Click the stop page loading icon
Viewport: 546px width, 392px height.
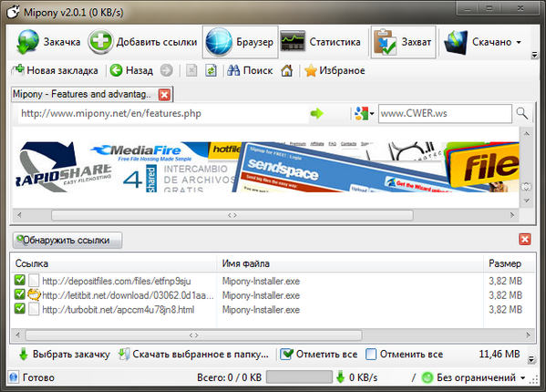click(x=191, y=71)
